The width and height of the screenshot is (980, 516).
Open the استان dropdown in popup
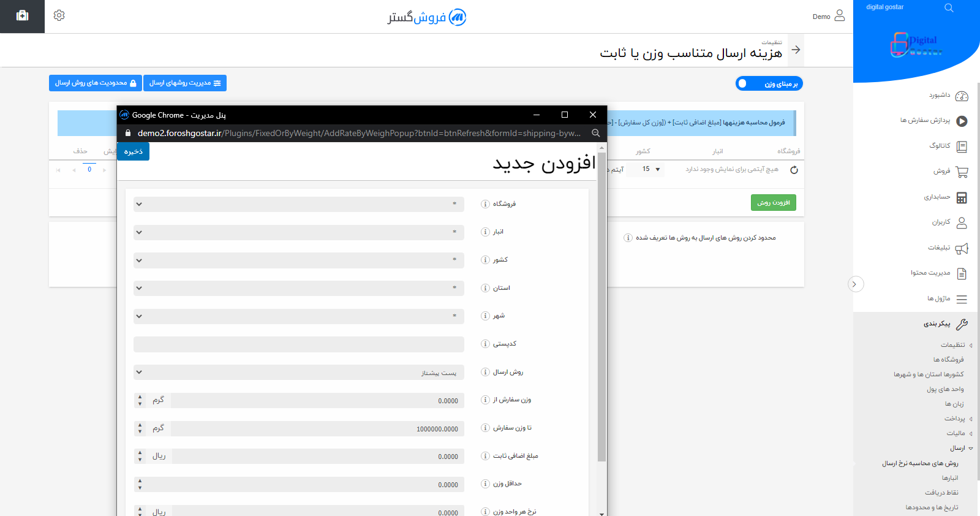[299, 288]
